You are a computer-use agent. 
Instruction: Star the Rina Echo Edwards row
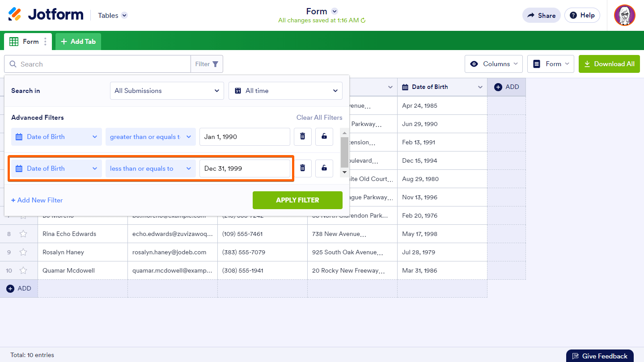tap(23, 234)
